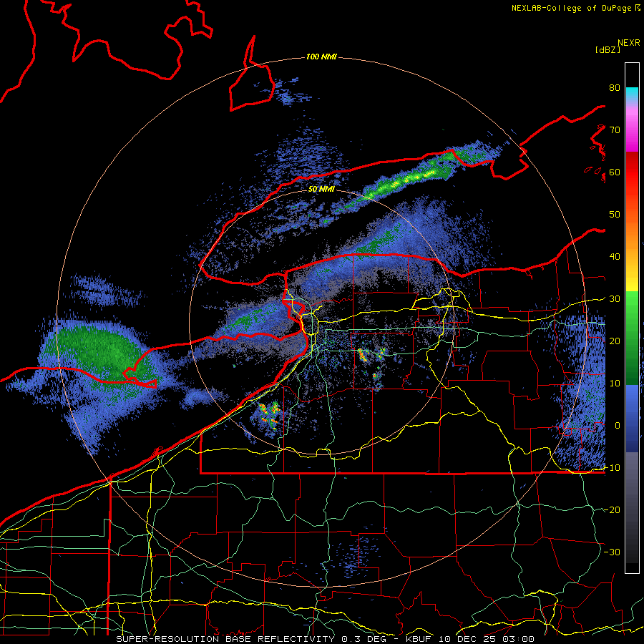
Task: Click the bright green segment of the color bar
Action: [x=632, y=305]
